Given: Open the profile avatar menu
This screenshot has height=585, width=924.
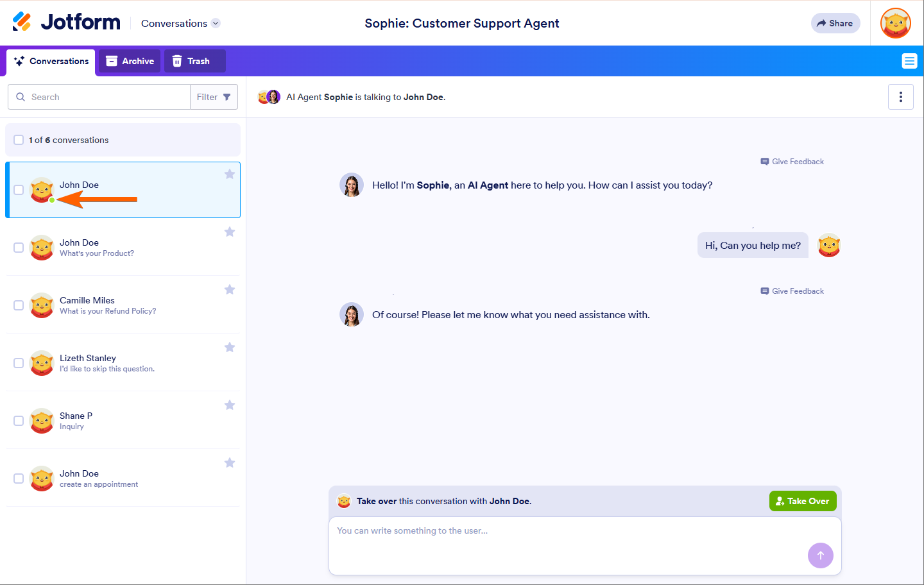Looking at the screenshot, I should point(896,23).
